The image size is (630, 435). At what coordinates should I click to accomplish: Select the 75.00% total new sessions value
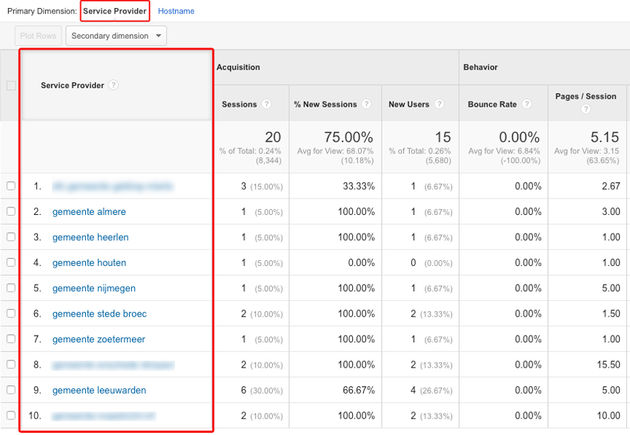coord(348,137)
